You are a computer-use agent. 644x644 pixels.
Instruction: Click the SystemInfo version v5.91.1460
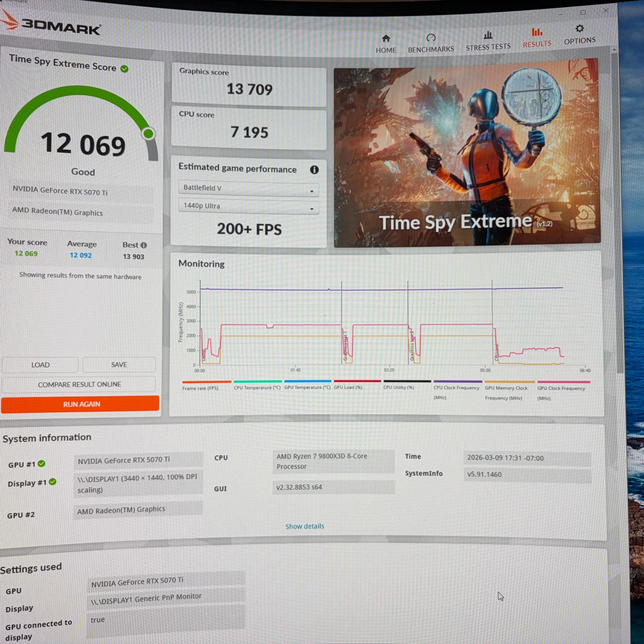527,475
